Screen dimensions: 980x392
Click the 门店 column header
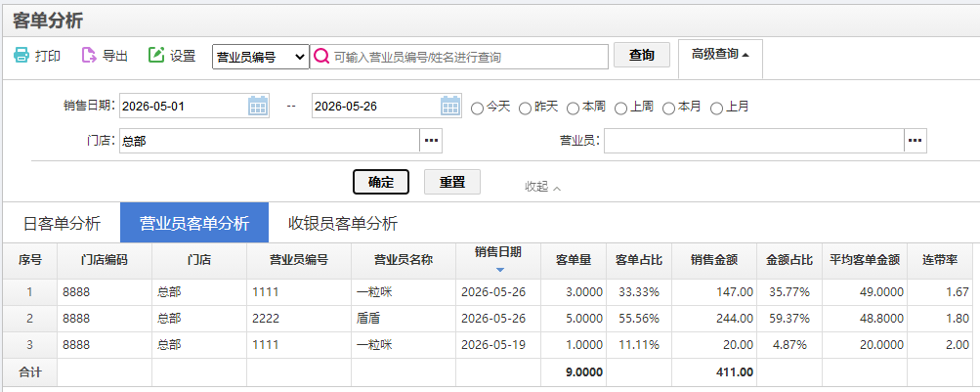click(198, 260)
